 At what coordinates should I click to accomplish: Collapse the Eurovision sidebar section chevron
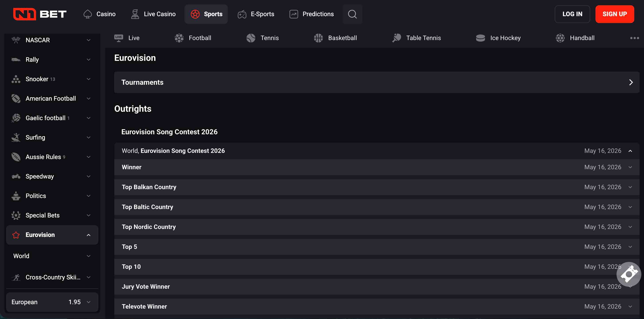(89, 235)
